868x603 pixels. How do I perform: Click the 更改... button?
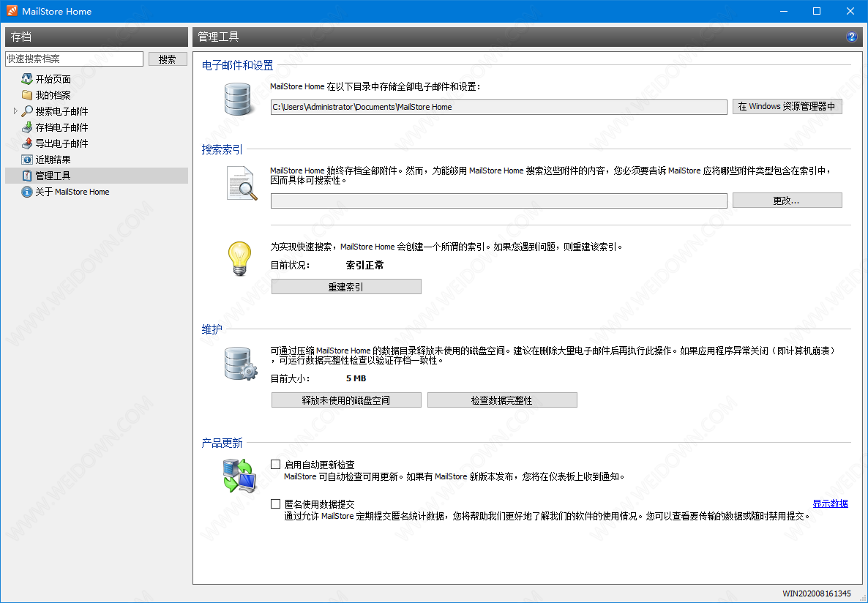pos(787,201)
